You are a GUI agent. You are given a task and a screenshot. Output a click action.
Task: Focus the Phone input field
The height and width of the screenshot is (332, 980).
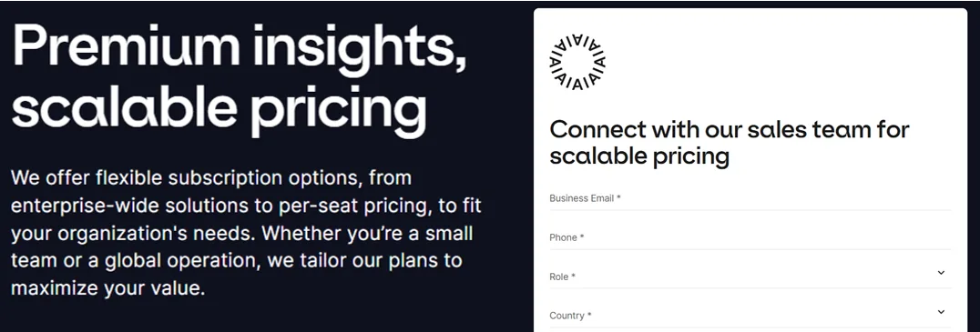tap(750, 237)
